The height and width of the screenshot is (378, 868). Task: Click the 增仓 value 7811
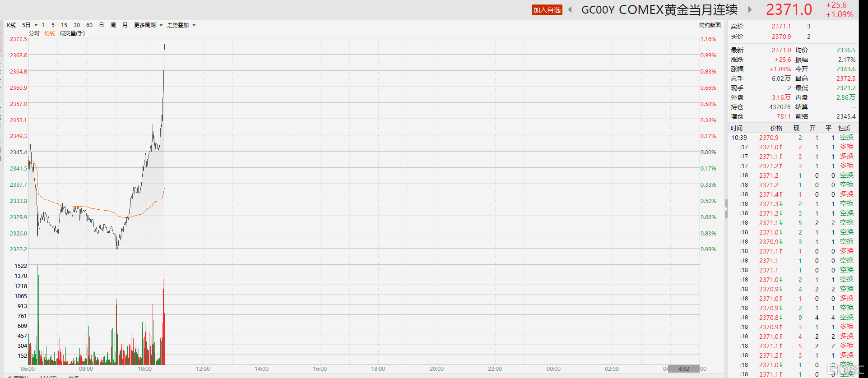tap(784, 116)
